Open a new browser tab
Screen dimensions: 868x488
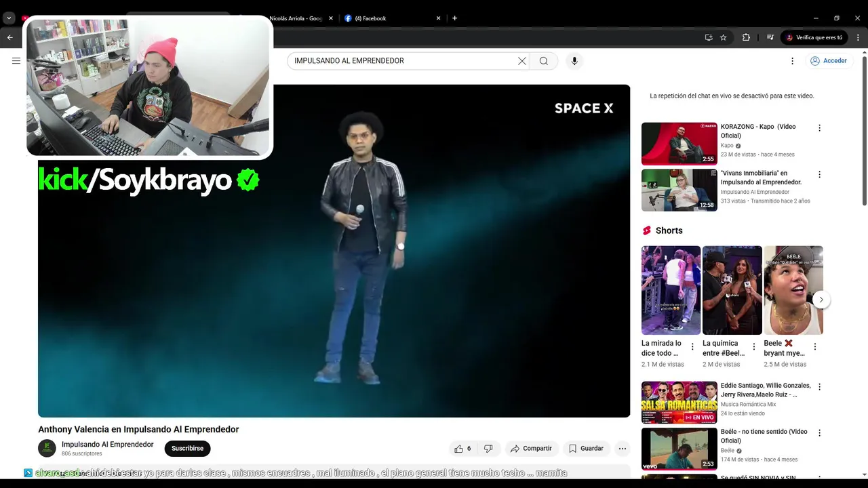coord(454,18)
